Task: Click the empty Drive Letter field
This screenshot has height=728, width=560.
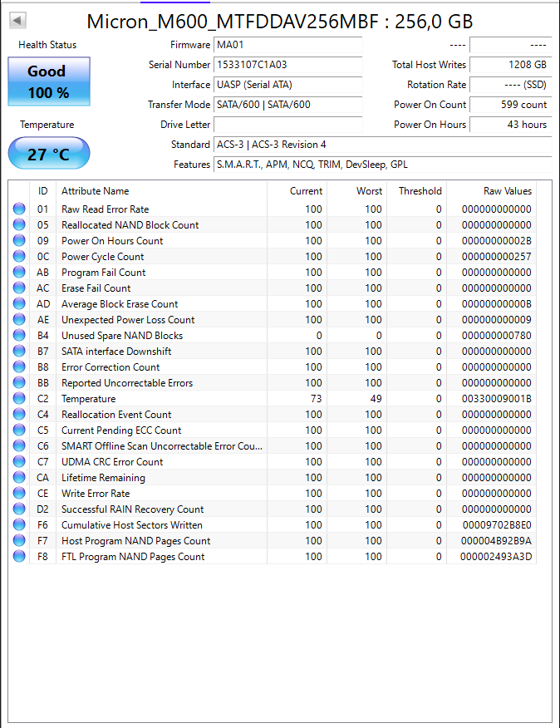Action: (x=288, y=125)
